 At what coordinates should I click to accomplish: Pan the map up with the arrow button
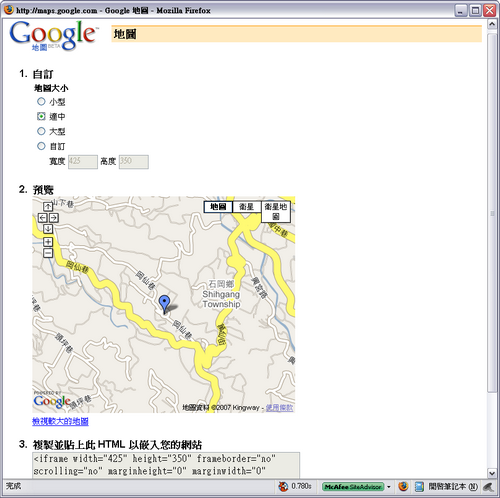tap(48, 207)
